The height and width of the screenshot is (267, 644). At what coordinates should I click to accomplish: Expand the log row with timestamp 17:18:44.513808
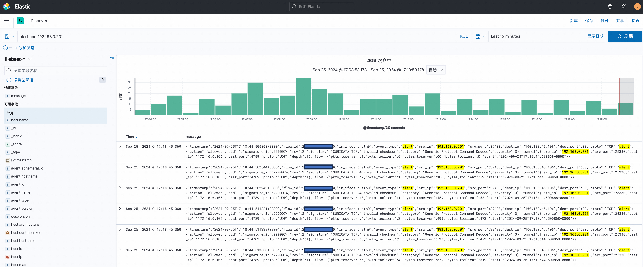[x=120, y=250]
